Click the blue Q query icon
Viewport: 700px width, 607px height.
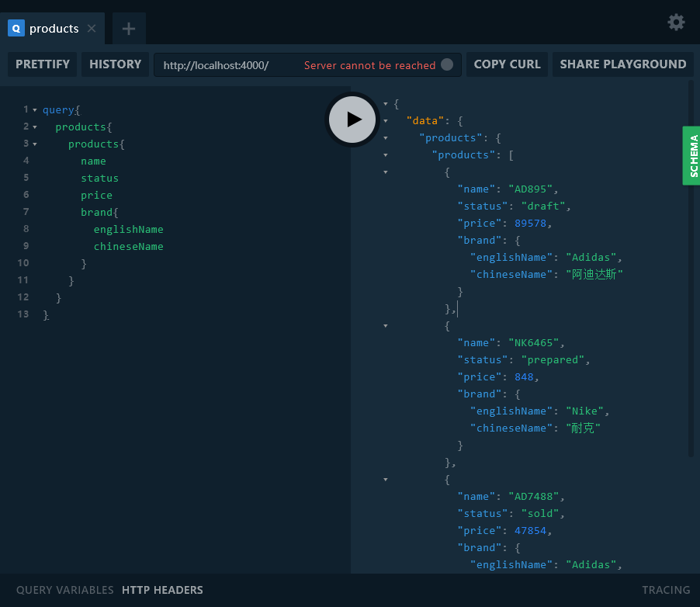pyautogui.click(x=16, y=29)
